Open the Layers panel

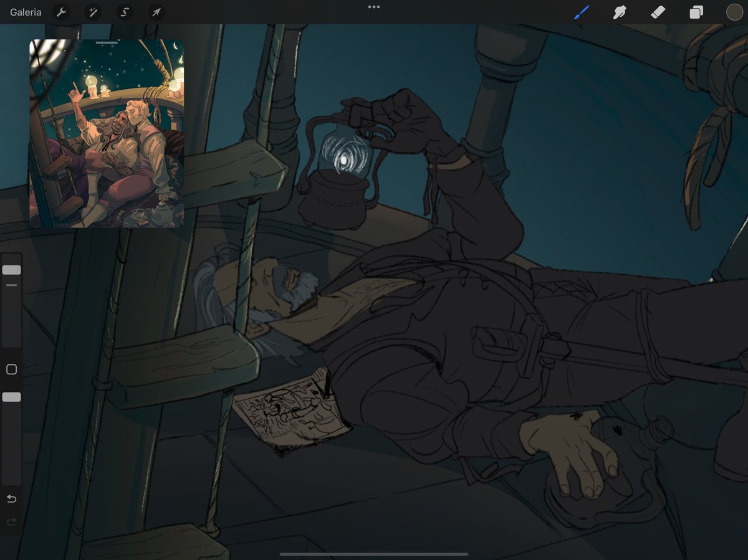tap(696, 12)
